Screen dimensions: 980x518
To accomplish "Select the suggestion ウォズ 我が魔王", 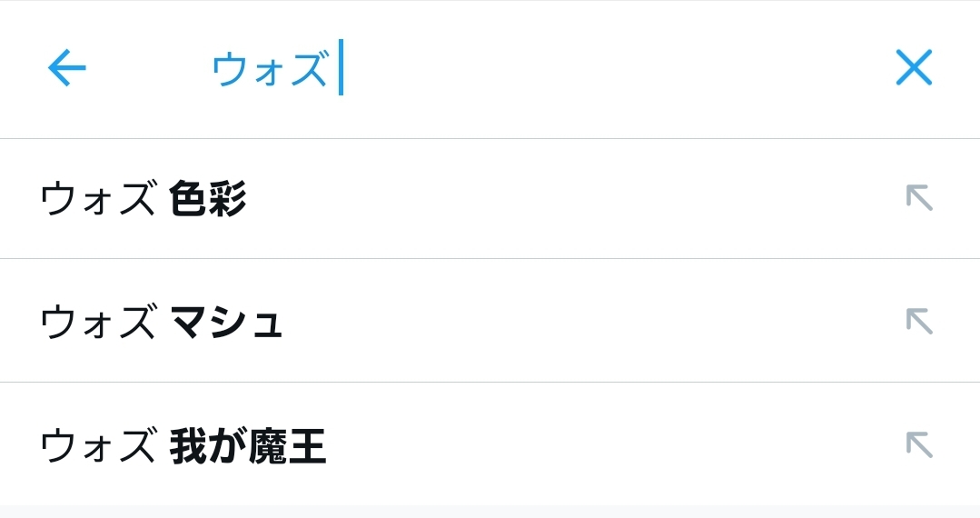I will 183,446.
